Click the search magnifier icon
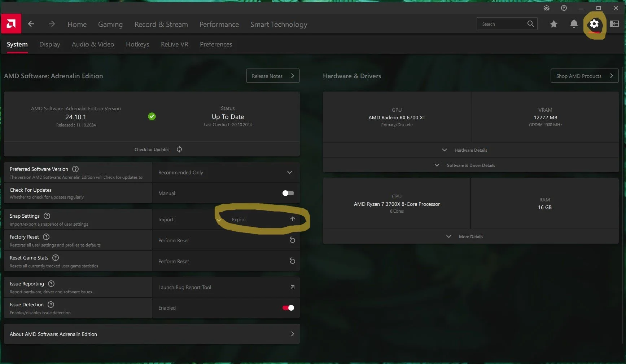This screenshot has width=626, height=364. [530, 24]
